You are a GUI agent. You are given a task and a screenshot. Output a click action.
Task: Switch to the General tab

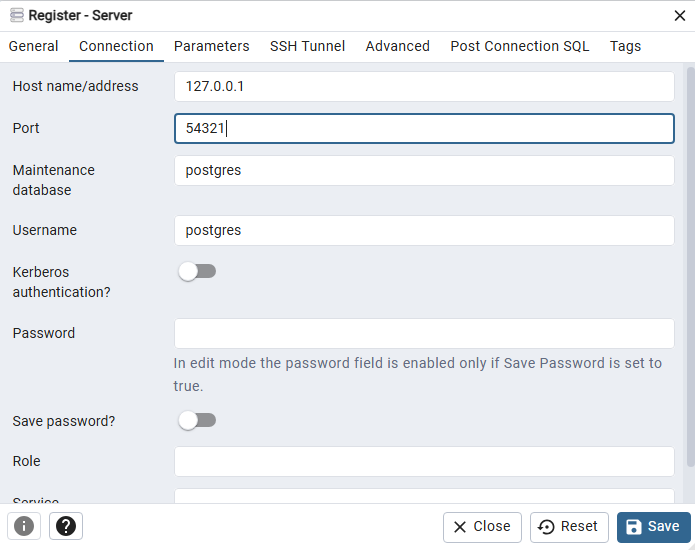click(x=34, y=46)
